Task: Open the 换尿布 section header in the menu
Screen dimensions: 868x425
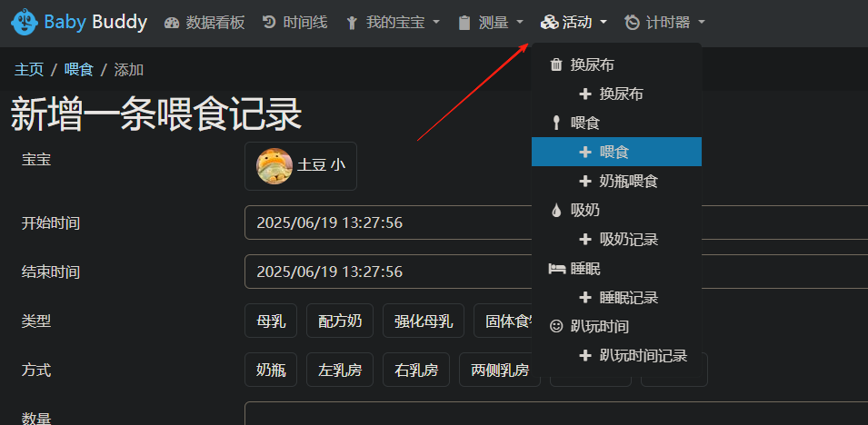Action: click(x=616, y=64)
